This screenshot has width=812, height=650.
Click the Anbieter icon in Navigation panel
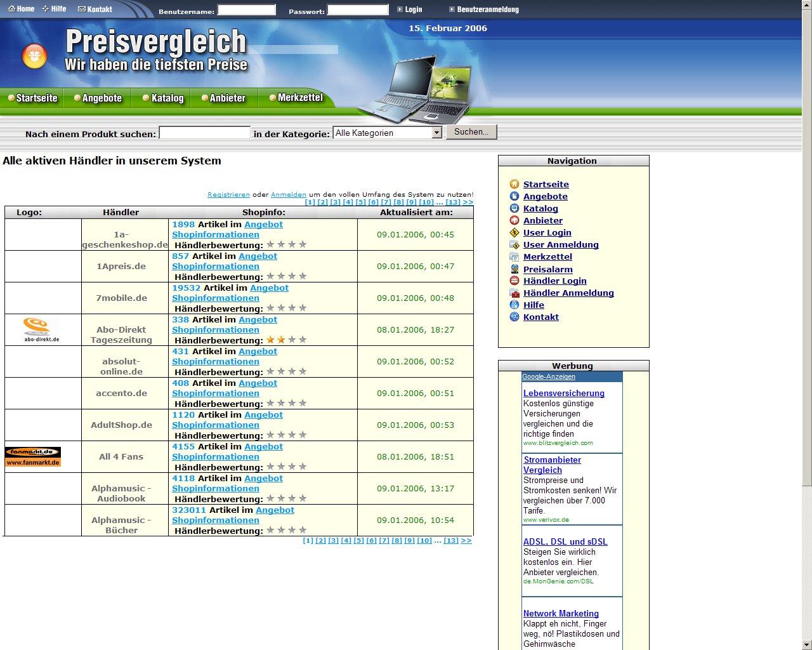[x=514, y=220]
